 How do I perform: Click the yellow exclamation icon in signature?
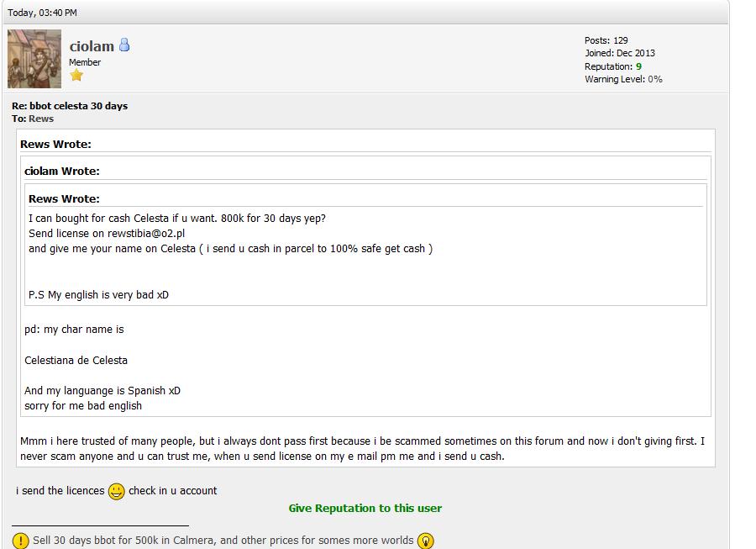pyautogui.click(x=21, y=541)
